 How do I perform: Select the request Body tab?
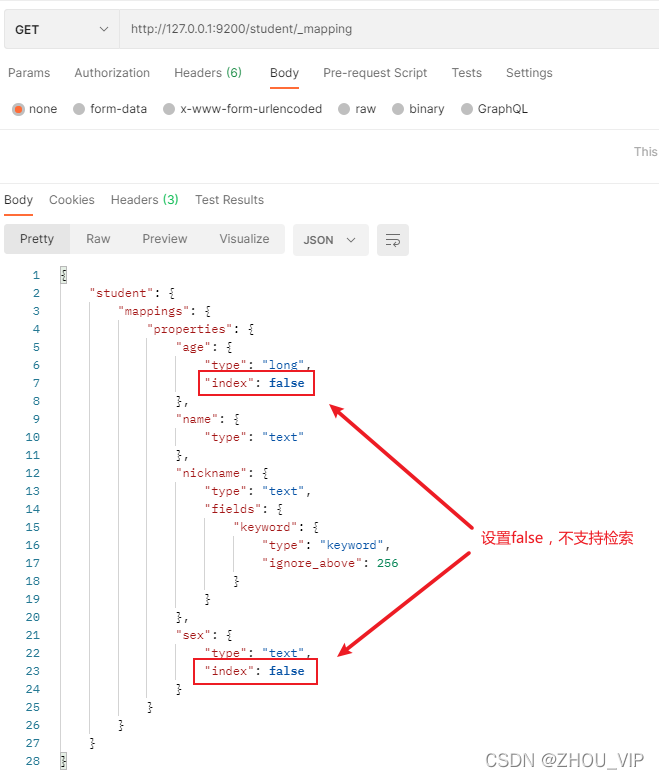(x=284, y=73)
